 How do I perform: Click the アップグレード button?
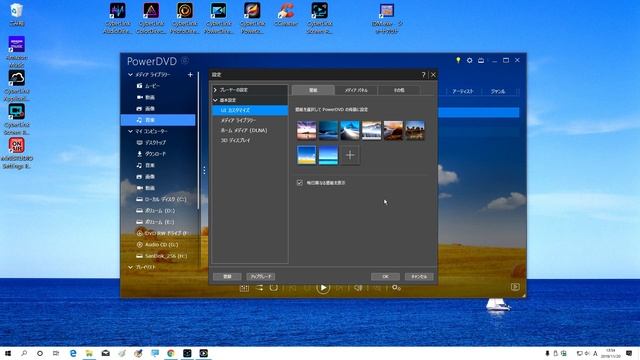[x=261, y=277]
